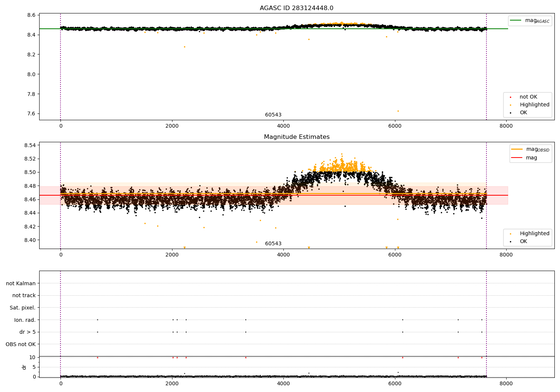Select 'Highlighted' entry in Magnitude Estimates legend
Screen dimensions: 560x392
click(534, 234)
